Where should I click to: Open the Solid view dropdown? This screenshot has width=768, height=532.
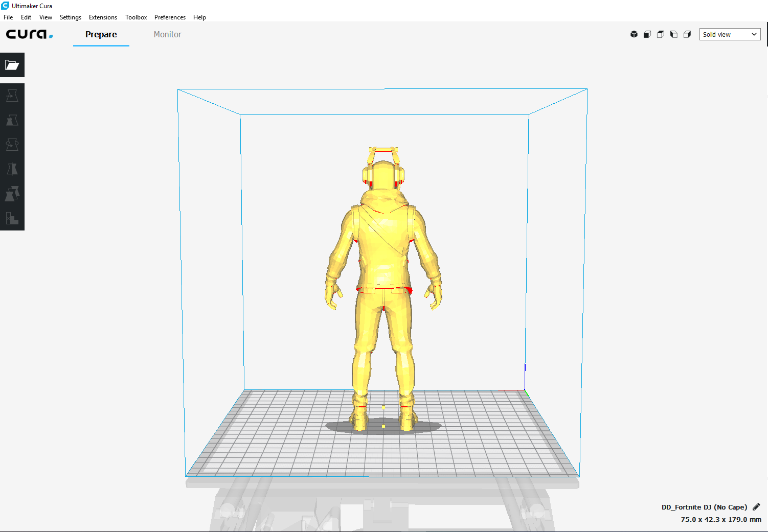coord(730,34)
